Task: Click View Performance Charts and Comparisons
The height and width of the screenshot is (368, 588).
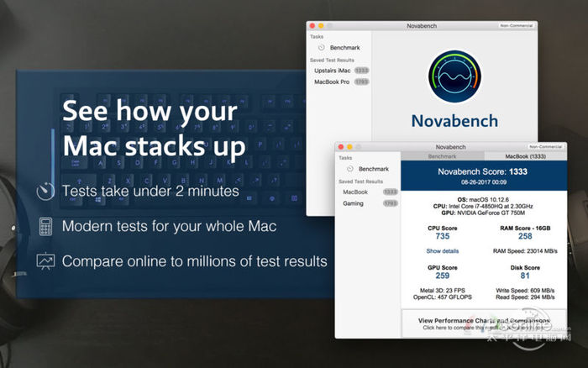Action: click(x=484, y=323)
